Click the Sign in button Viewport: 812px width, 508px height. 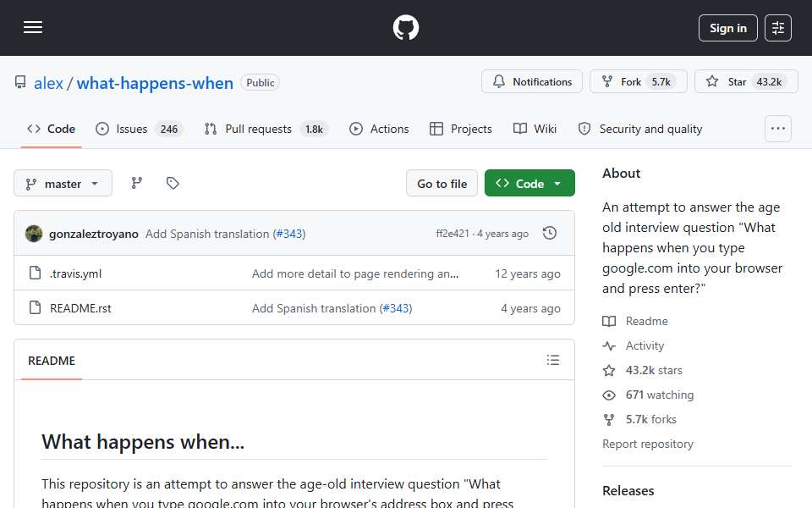pos(727,28)
